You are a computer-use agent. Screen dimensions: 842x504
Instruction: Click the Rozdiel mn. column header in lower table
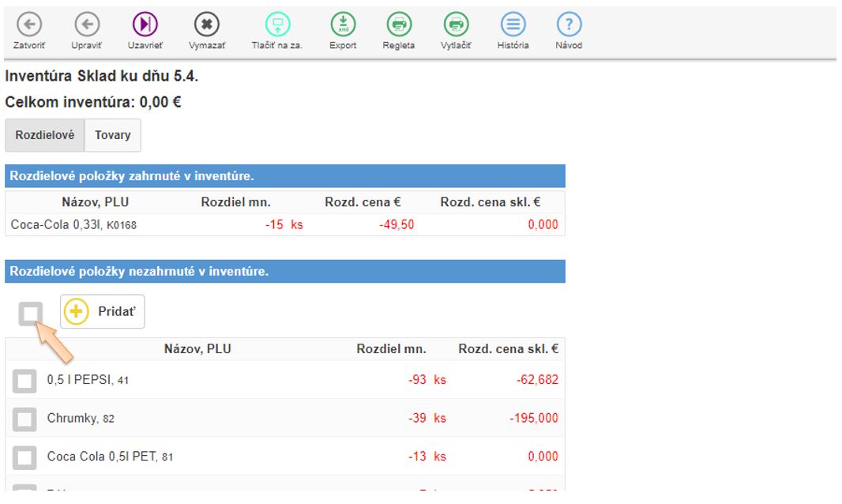click(x=391, y=349)
